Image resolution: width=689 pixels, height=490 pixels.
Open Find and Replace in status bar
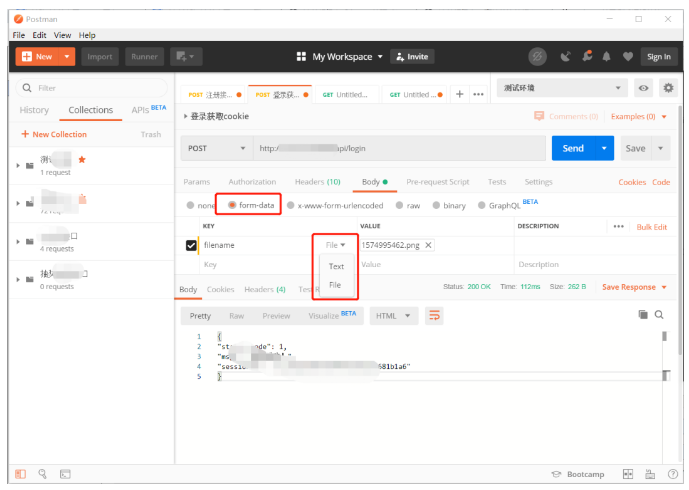click(43, 474)
